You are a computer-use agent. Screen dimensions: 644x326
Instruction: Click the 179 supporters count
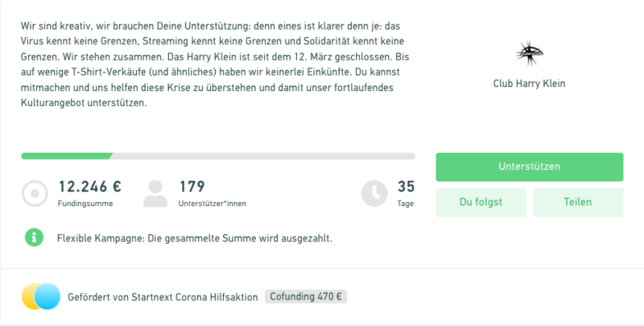click(192, 187)
